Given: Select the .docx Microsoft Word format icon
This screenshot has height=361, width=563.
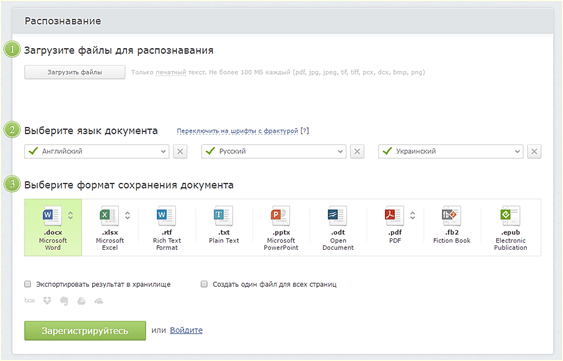Looking at the screenshot, I should pyautogui.click(x=51, y=215).
